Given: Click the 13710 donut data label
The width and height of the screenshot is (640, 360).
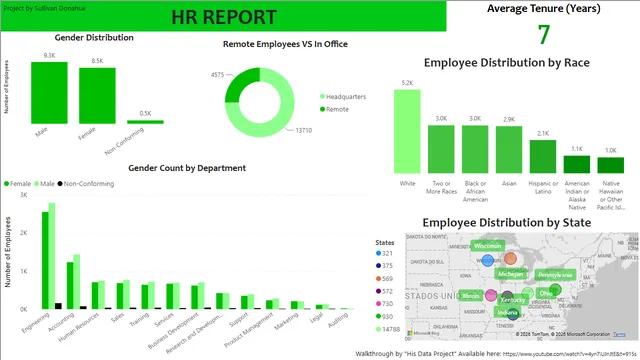Looking at the screenshot, I should pyautogui.click(x=304, y=130).
